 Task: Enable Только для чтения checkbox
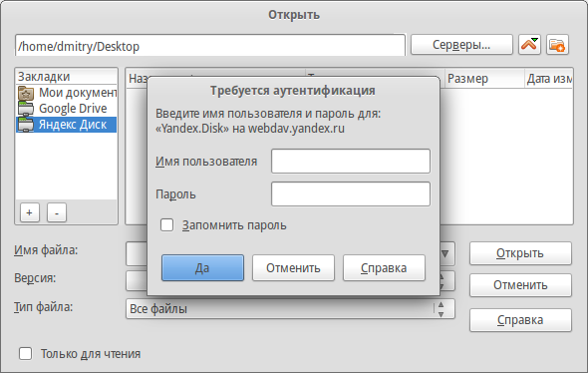tap(26, 353)
